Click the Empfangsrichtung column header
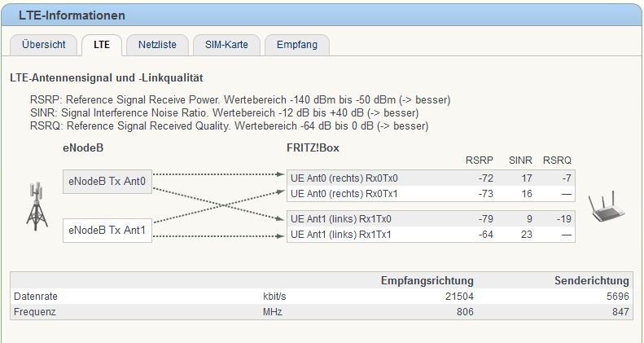Viewport: 644px width, 343px height. click(x=427, y=280)
